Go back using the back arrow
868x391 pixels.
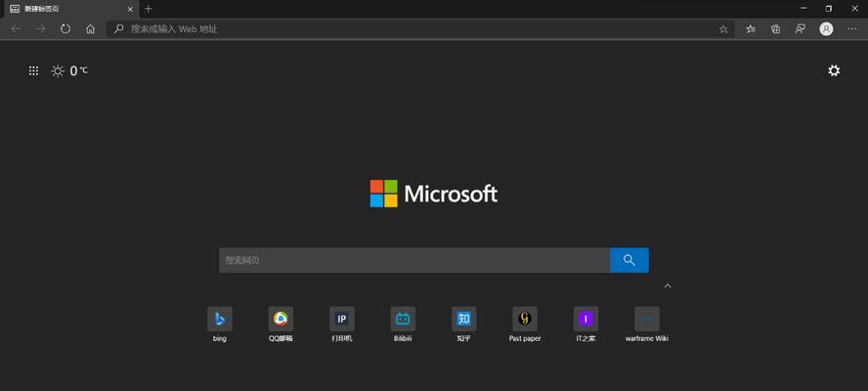pos(16,28)
